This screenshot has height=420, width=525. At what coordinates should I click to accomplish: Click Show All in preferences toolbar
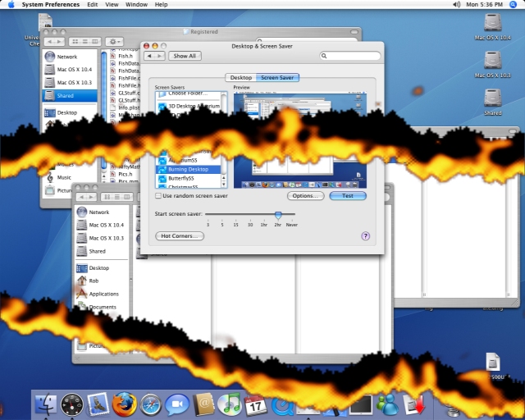(x=183, y=56)
